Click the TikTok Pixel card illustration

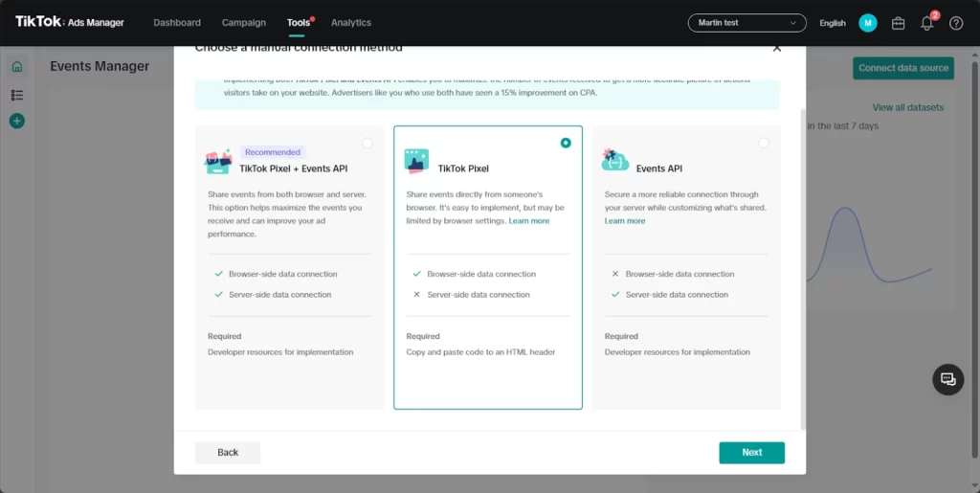[416, 161]
